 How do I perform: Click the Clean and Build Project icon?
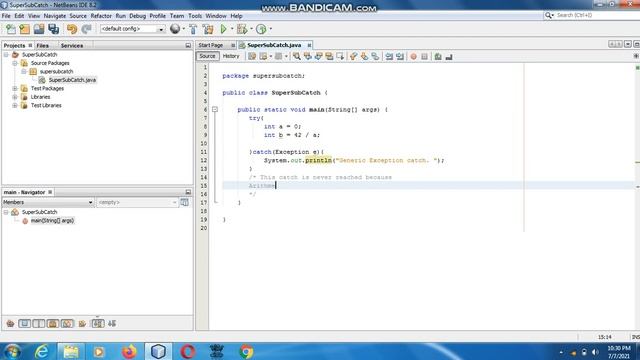tap(208, 29)
